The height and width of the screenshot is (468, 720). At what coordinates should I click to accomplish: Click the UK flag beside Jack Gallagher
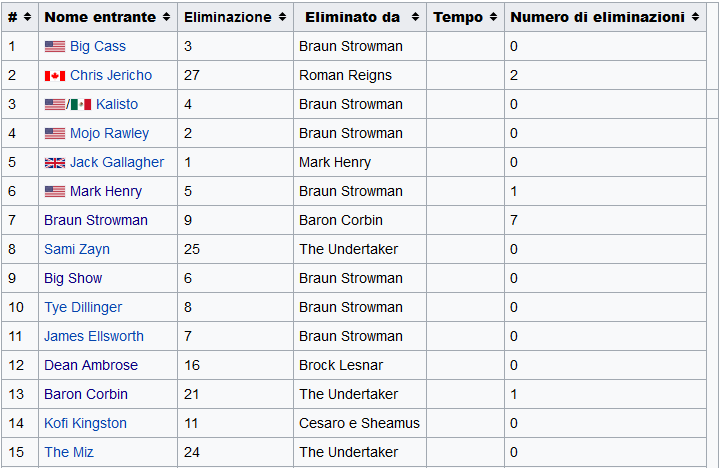[55, 163]
